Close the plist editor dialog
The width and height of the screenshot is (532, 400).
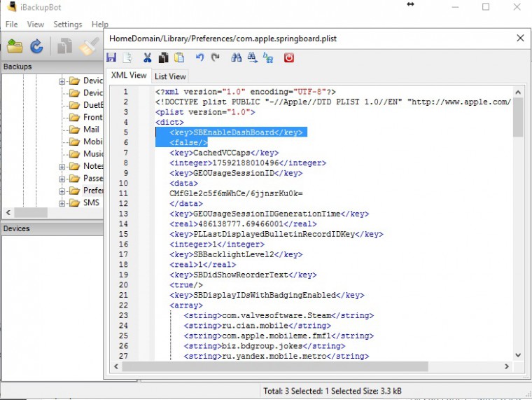[519, 39]
